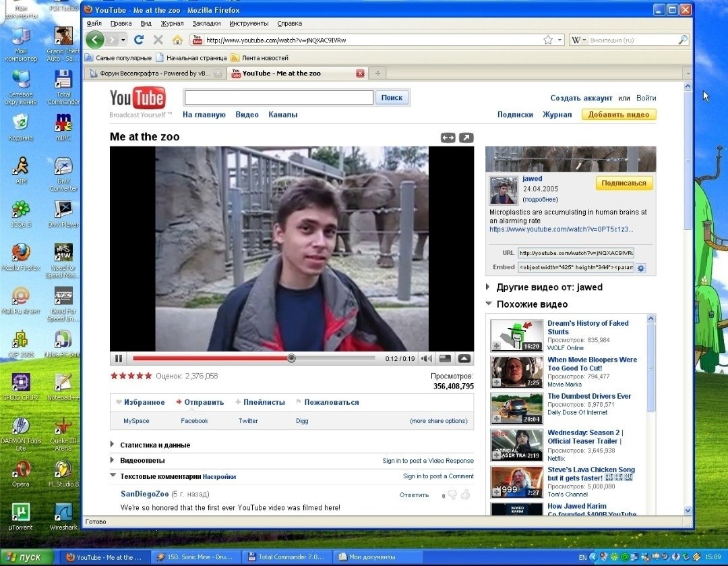
Task: Close the YouTube - Me at the zoo tab
Action: (360, 74)
